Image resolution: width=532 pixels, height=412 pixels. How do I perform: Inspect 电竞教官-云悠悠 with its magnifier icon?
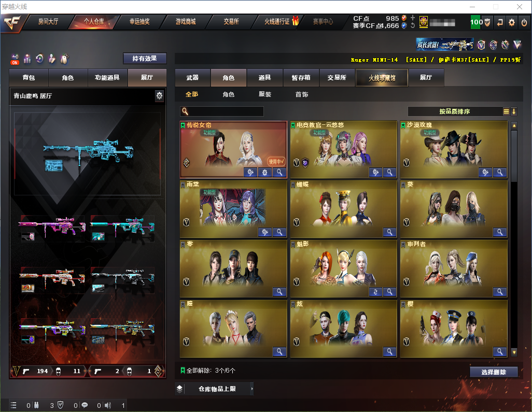(x=389, y=172)
